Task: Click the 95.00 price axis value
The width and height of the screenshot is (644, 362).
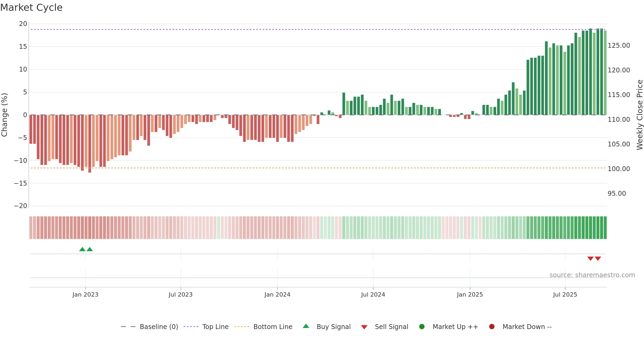Action: tap(617, 194)
